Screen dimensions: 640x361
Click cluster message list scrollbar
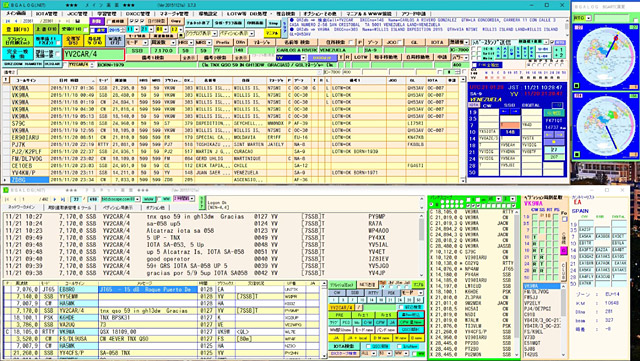(422, 245)
